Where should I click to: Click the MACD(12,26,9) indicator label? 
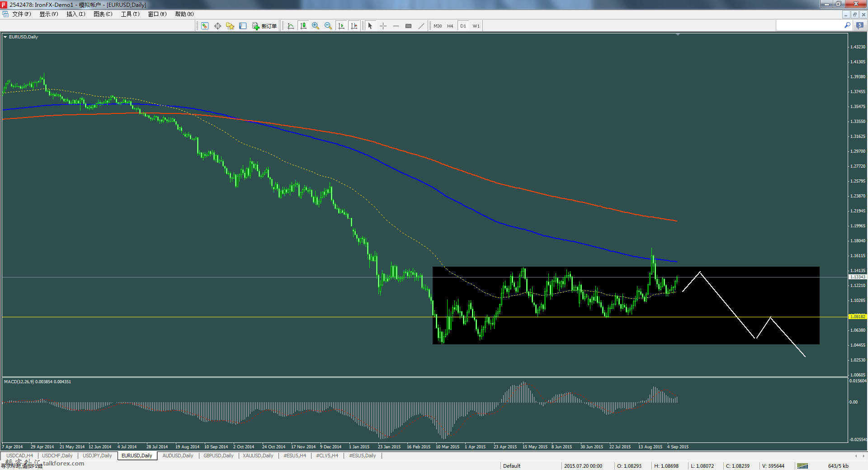pos(38,382)
